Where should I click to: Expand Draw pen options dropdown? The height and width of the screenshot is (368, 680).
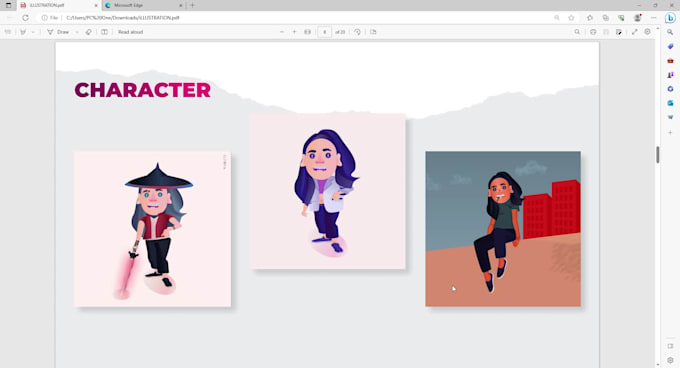77,32
